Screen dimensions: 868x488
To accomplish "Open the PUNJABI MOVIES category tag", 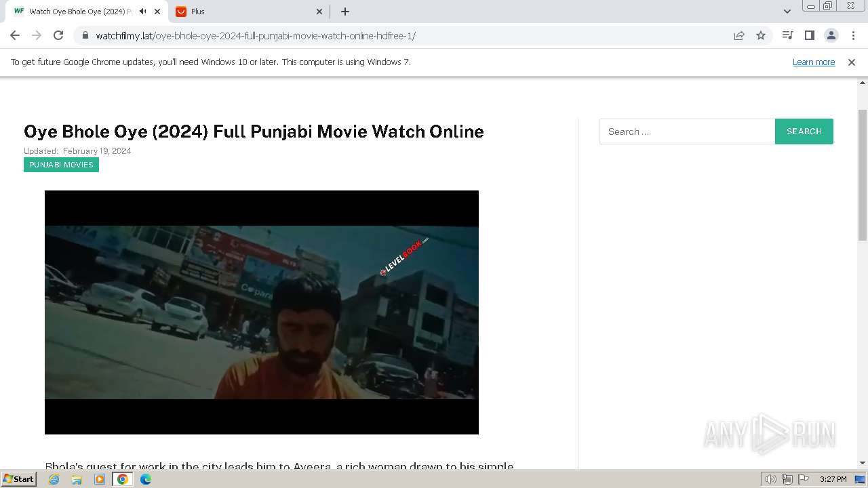I will point(61,165).
